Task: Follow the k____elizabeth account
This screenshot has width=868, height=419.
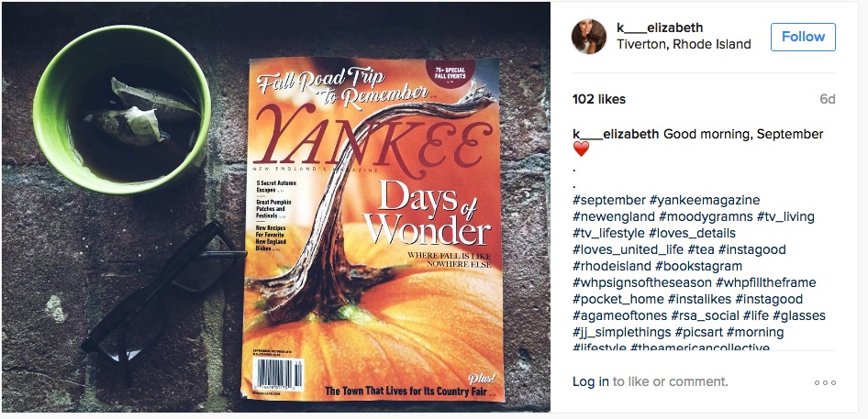Action: click(803, 37)
